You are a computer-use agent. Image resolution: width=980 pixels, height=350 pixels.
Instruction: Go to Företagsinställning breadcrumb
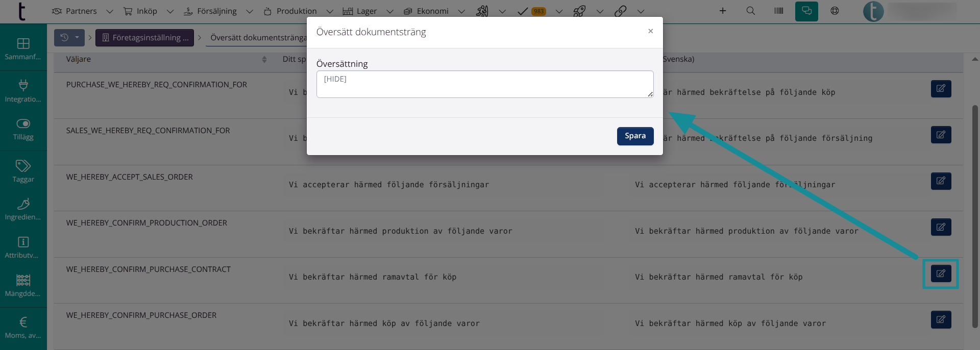[x=145, y=38]
